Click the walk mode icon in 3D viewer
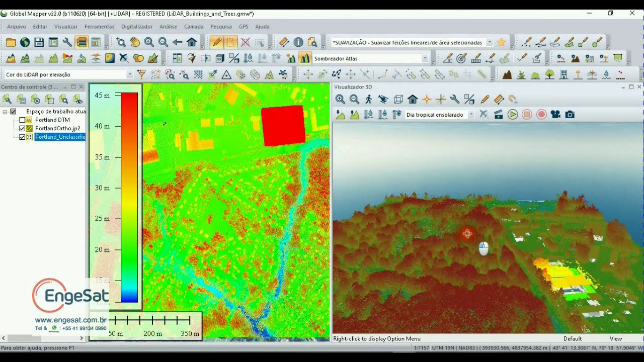The height and width of the screenshot is (362, 644). (x=369, y=99)
